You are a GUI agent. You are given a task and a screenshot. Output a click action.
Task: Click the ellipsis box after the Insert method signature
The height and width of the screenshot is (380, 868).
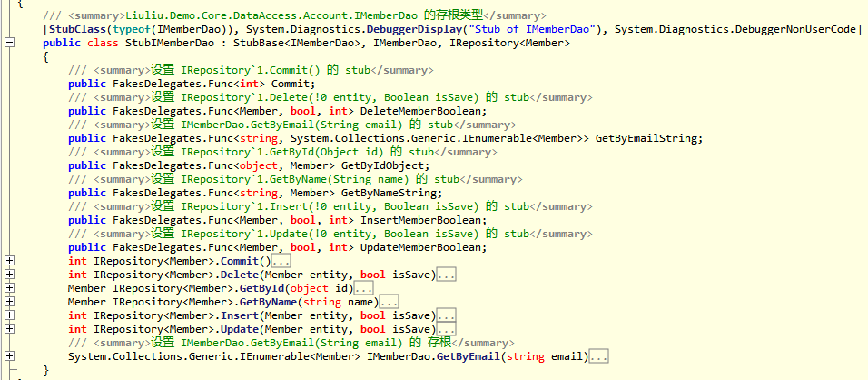coord(446,316)
